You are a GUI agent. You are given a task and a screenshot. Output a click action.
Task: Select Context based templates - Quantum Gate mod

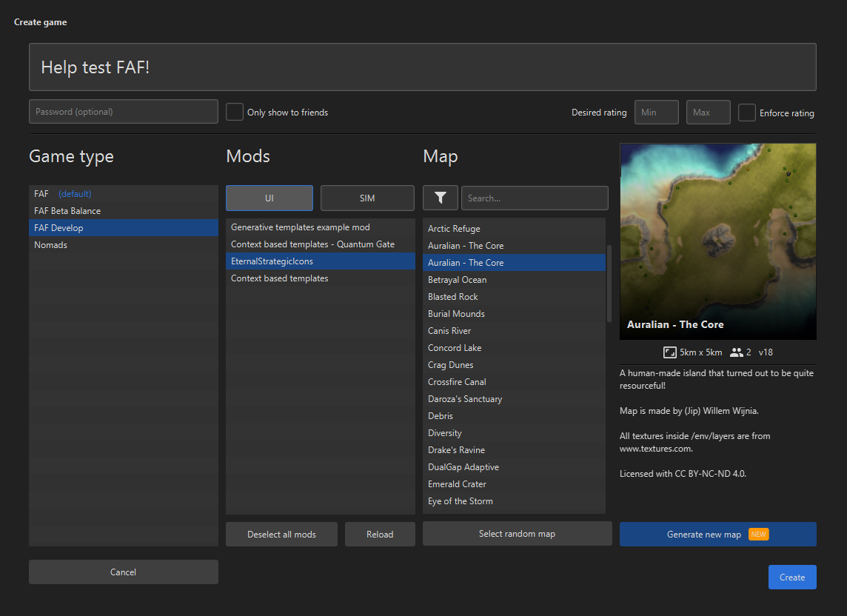point(321,244)
